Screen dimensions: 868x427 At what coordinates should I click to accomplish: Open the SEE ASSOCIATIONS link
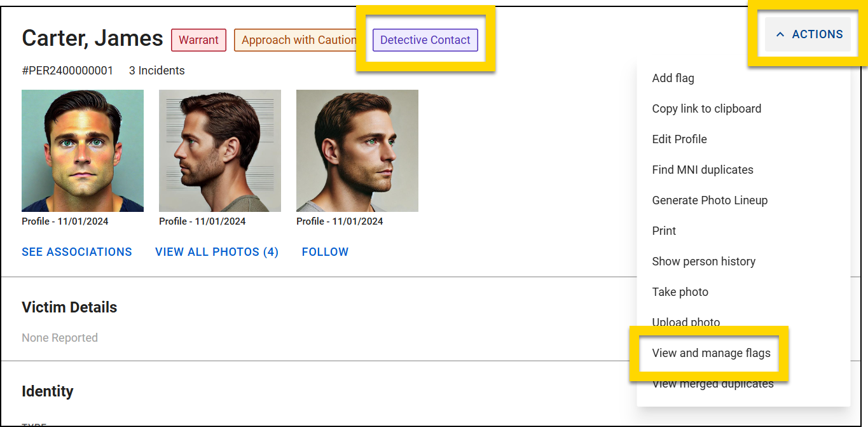[77, 251]
